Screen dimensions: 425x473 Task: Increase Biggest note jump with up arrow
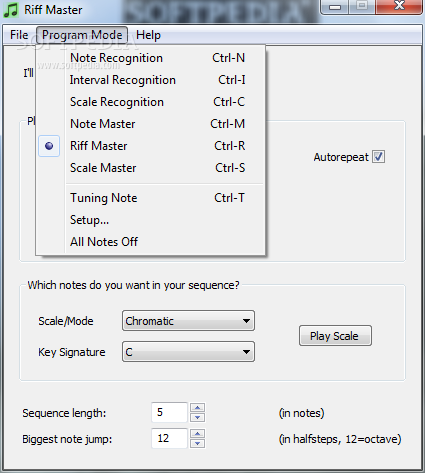click(198, 434)
